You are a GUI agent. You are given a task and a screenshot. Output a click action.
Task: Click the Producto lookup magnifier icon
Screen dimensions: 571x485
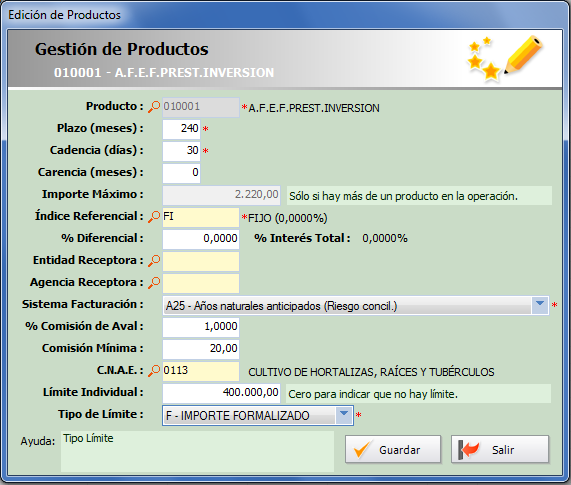coord(154,107)
